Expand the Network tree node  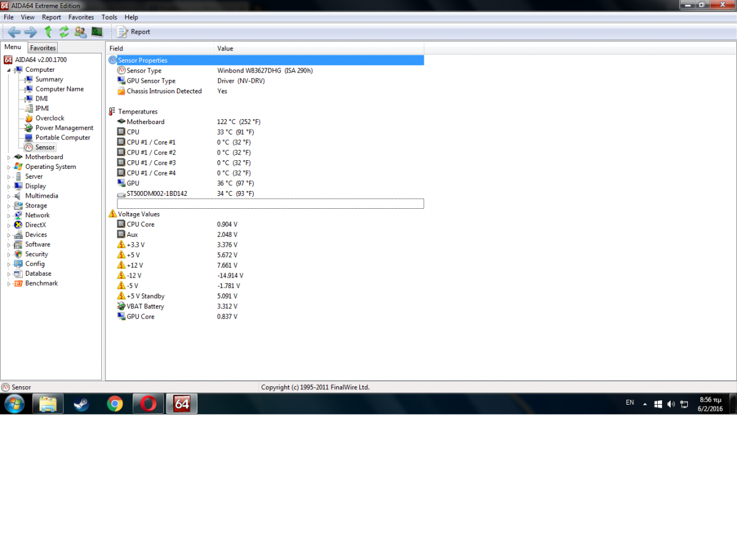[9, 216]
